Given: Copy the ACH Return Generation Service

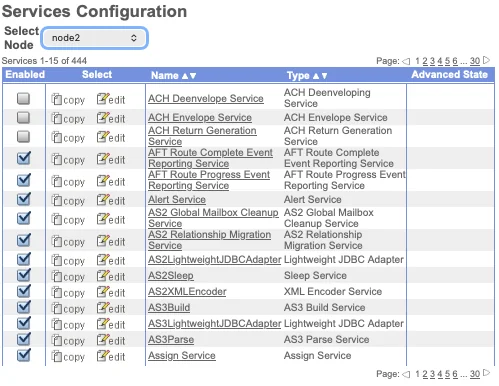Looking at the screenshot, I should click(68, 137).
